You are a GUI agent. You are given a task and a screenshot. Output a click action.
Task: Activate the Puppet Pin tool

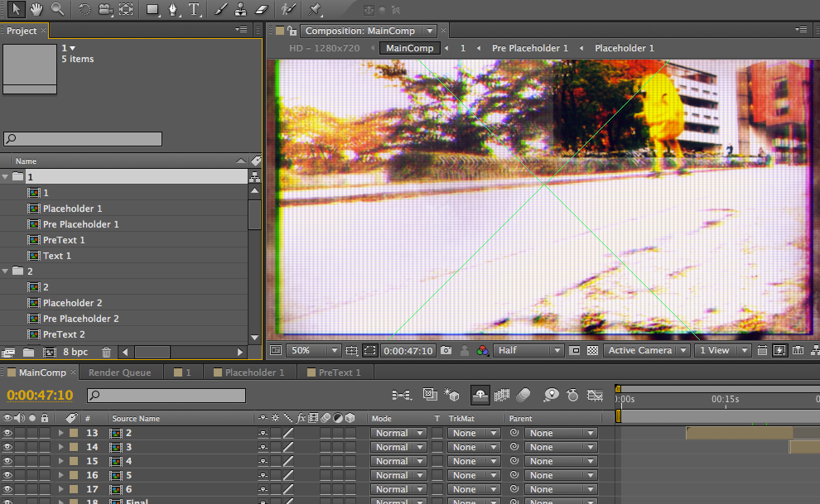tap(315, 10)
